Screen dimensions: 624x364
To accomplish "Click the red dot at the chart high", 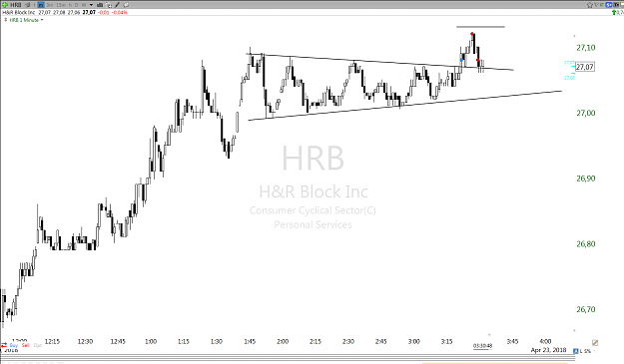I will click(x=472, y=34).
